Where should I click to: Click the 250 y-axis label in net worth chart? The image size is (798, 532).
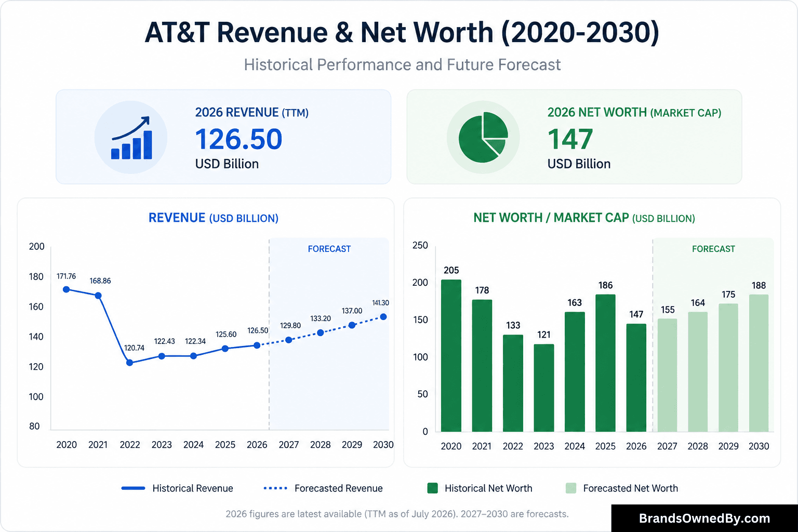click(x=420, y=245)
